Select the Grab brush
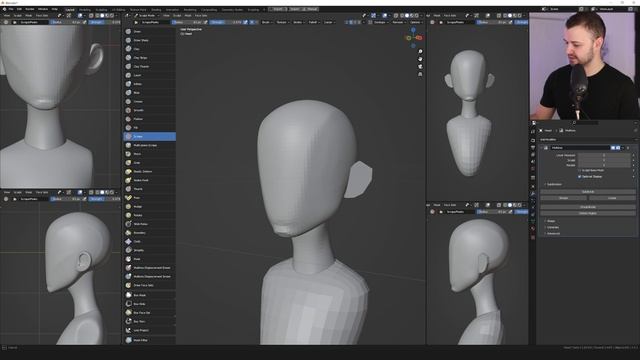Viewport: 640px width, 360px height. point(149,163)
